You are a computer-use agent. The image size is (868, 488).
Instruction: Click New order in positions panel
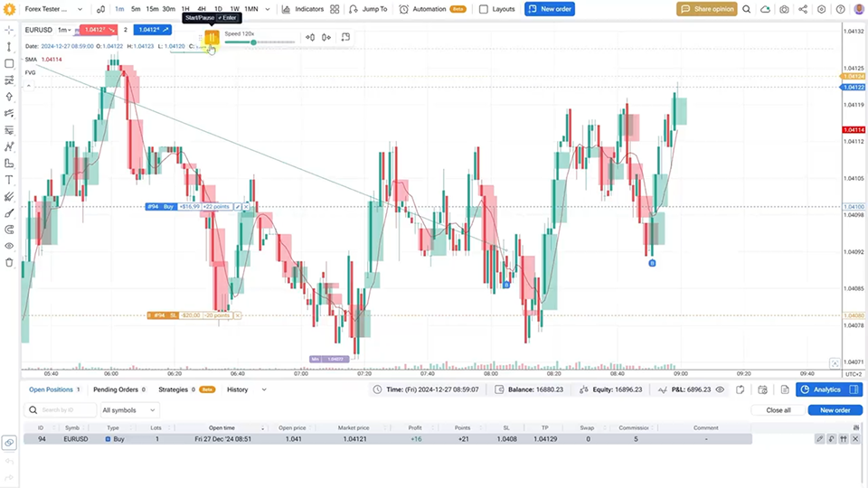click(x=835, y=410)
